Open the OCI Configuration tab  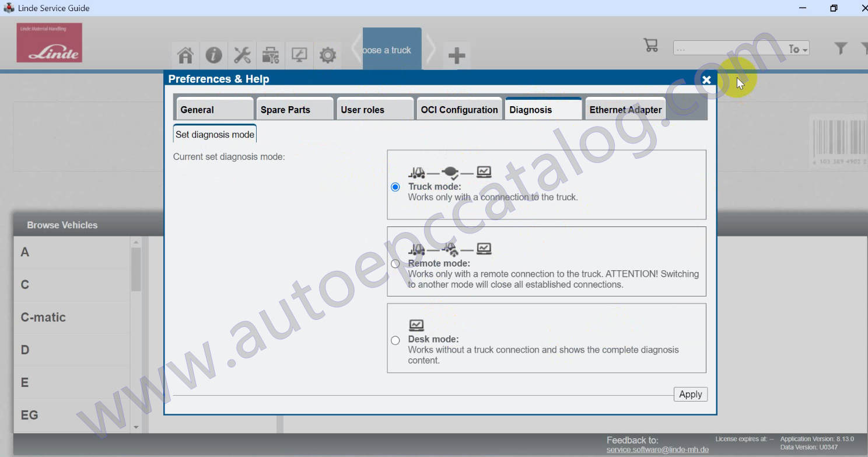click(460, 109)
